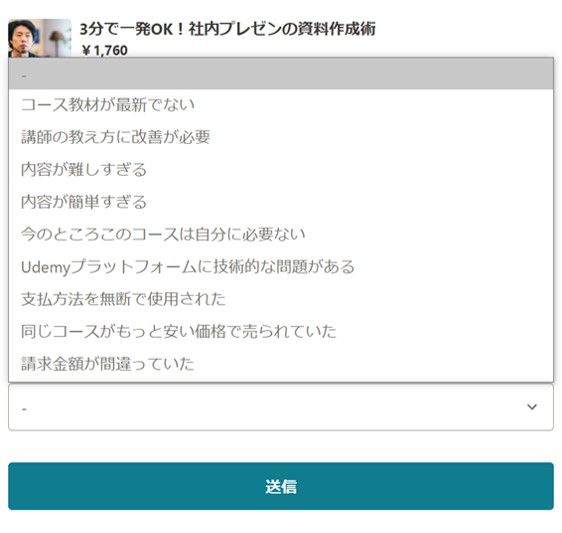Viewport: 562px width, 533px height.
Task: Open the second reason dropdown below the list
Action: click(x=281, y=407)
